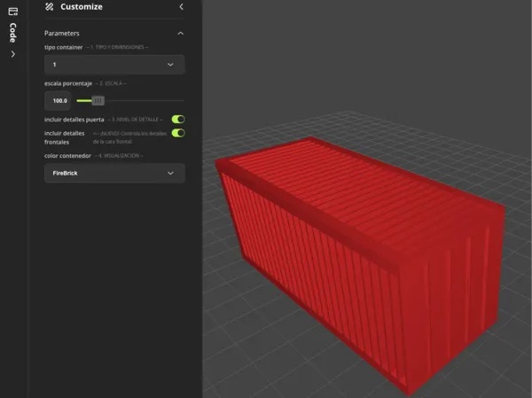Click the escala porcentaje slider handle
The height and width of the screenshot is (398, 532).
click(98, 100)
